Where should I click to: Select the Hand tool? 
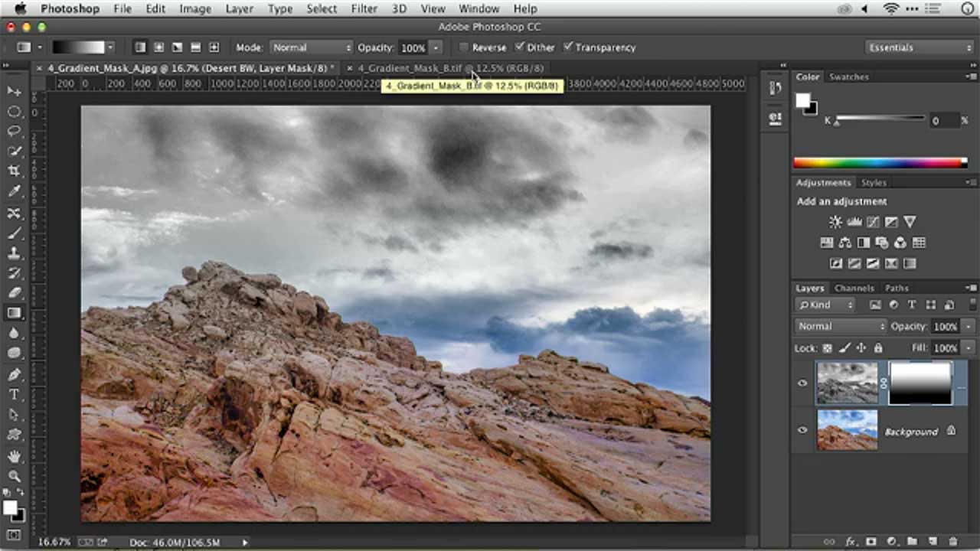click(x=14, y=455)
